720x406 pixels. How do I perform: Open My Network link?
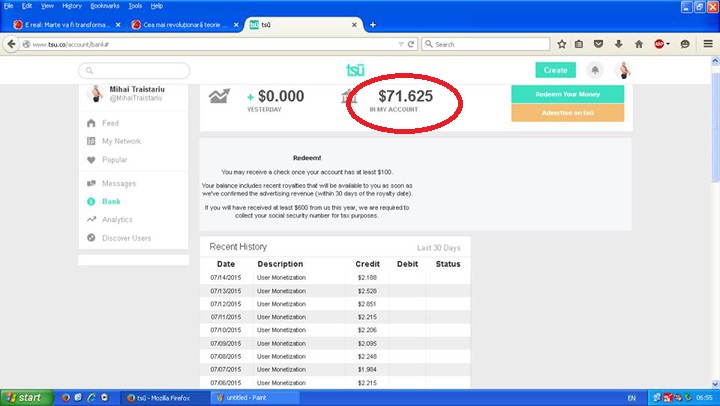coord(121,141)
